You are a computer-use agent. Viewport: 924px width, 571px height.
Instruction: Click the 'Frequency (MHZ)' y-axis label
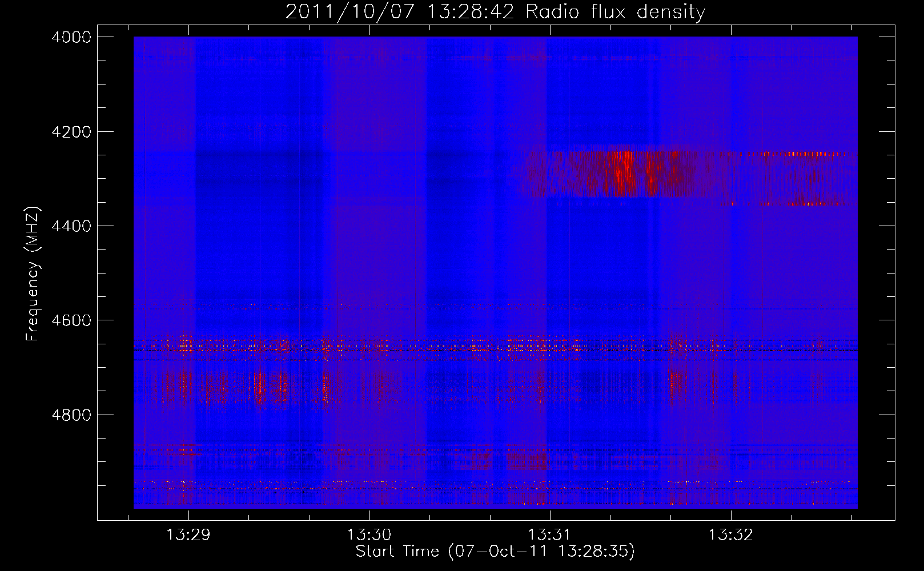(33, 274)
